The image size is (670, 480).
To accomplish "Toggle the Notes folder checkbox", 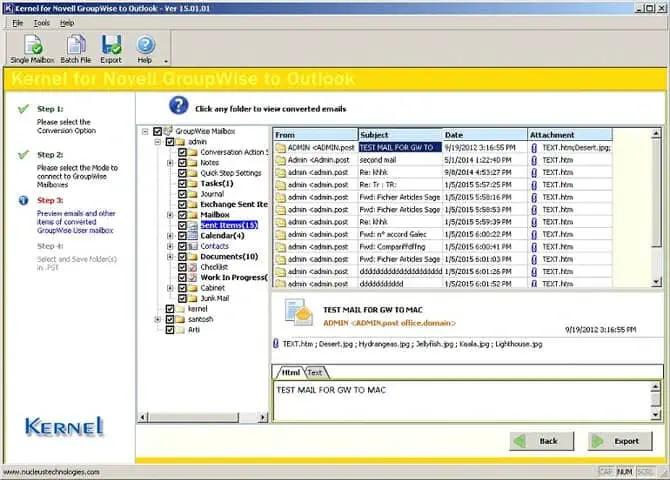I will [182, 162].
